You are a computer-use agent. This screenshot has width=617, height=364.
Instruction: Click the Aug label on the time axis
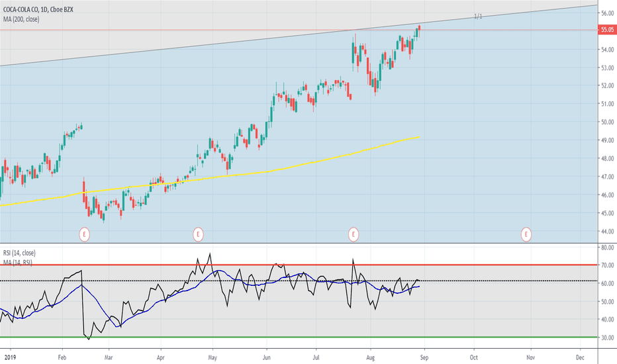pos(370,357)
